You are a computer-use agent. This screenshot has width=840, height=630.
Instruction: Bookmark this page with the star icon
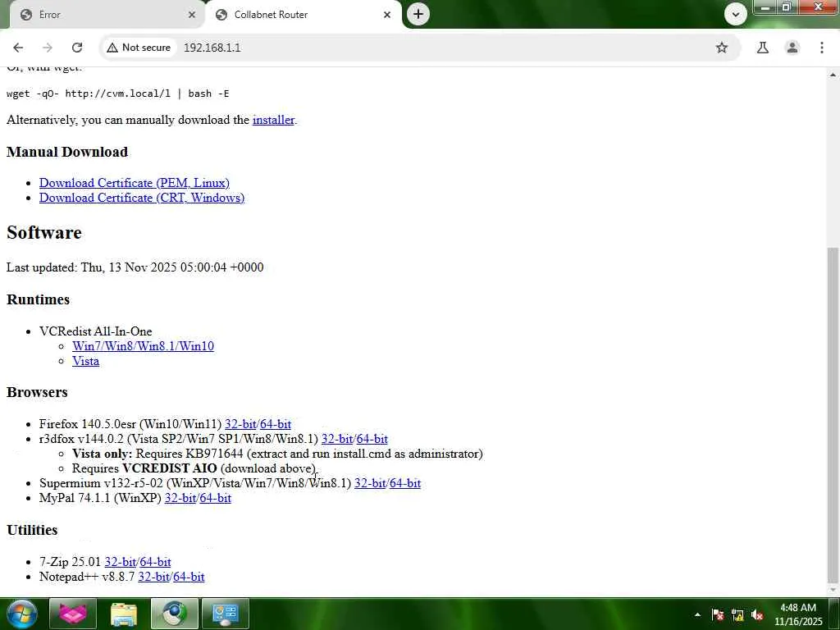click(x=722, y=48)
